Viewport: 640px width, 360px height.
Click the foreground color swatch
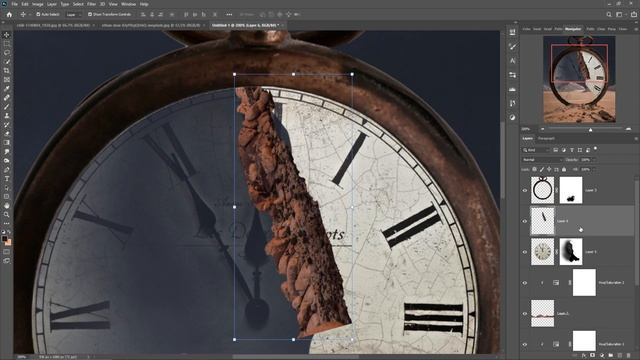(4, 239)
